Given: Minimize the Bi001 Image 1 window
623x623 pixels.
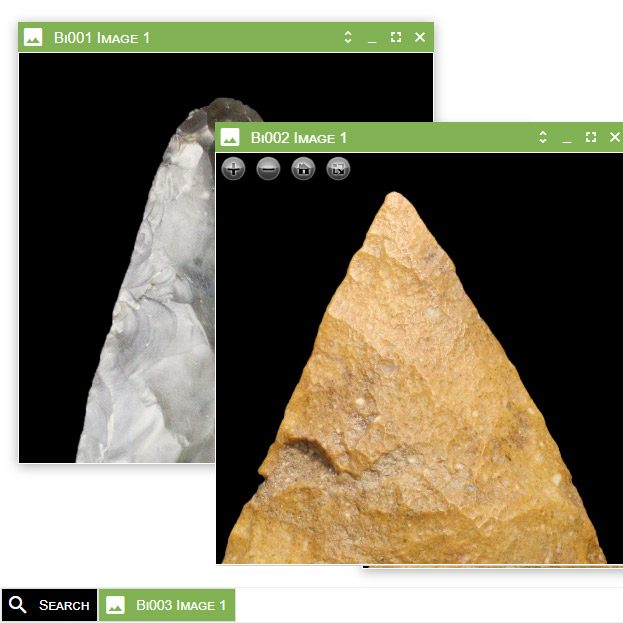Looking at the screenshot, I should pos(372,38).
